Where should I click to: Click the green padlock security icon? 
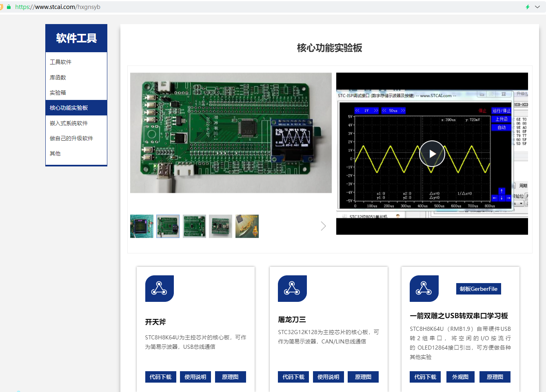point(9,7)
